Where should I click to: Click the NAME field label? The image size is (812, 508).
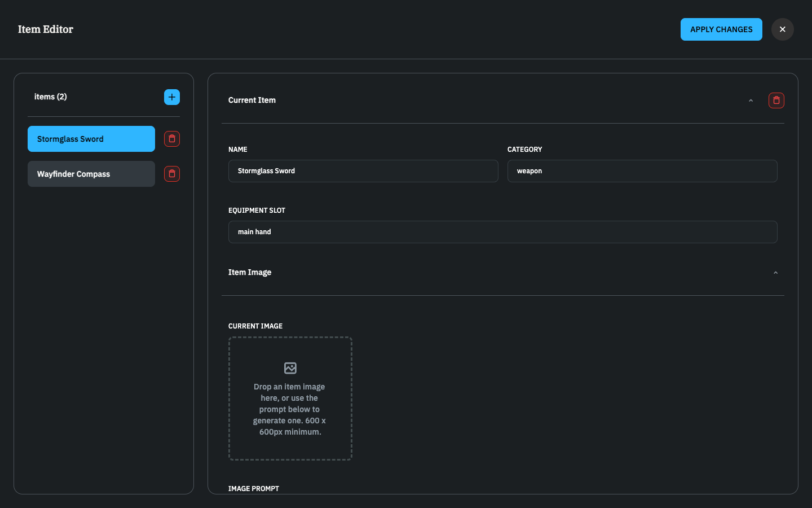(x=238, y=150)
